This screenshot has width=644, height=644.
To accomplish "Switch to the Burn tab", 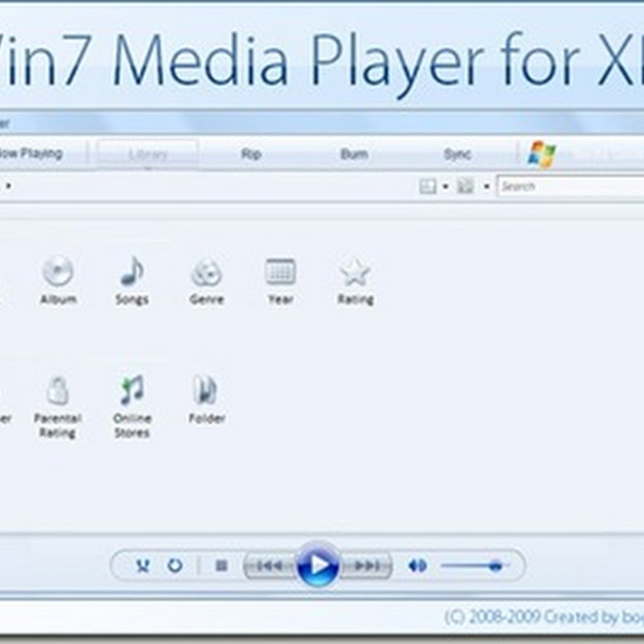I will click(x=354, y=155).
